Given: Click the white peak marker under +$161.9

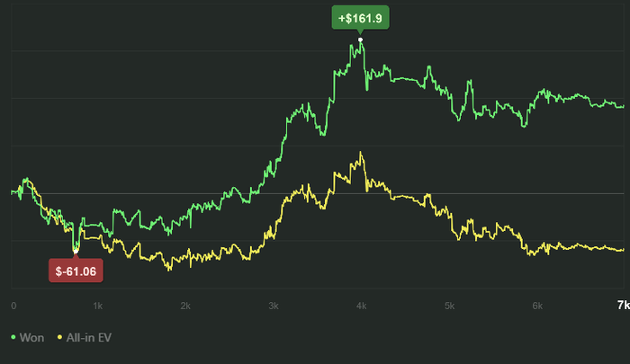Looking at the screenshot, I should click(x=360, y=40).
